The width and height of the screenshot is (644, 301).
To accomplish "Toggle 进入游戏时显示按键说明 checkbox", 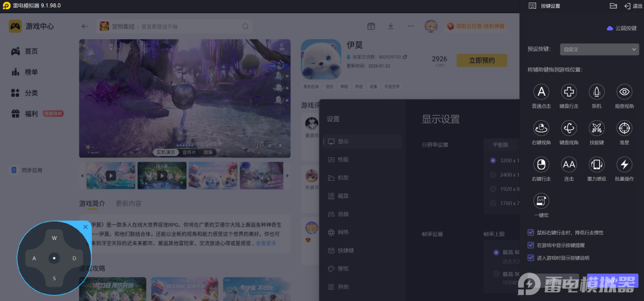I will click(531, 258).
